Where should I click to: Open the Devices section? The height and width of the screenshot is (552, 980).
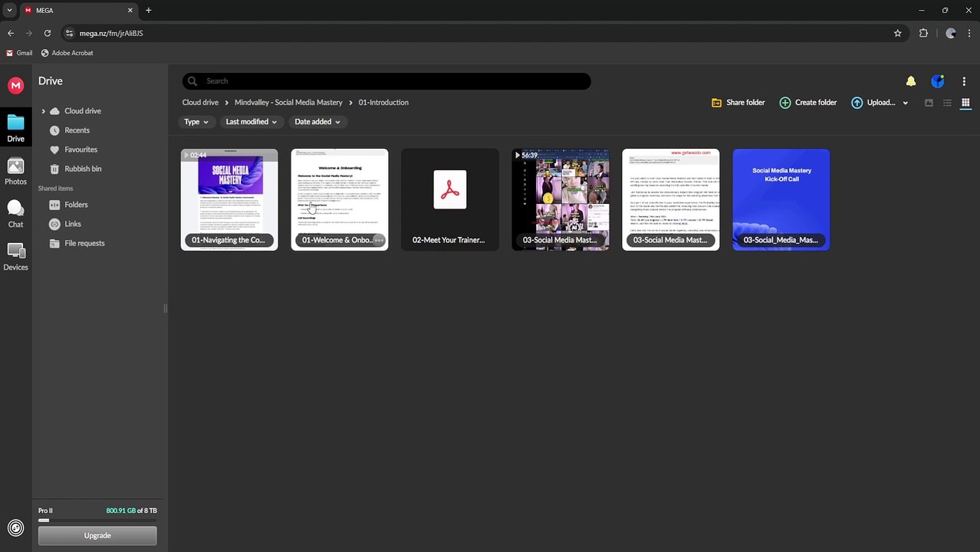pos(15,257)
